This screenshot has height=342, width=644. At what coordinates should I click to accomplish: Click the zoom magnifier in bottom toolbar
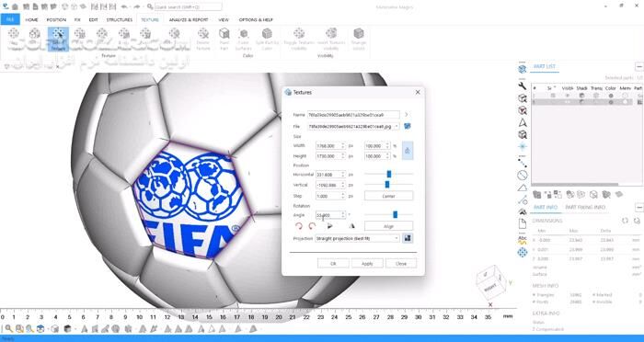coord(8,328)
